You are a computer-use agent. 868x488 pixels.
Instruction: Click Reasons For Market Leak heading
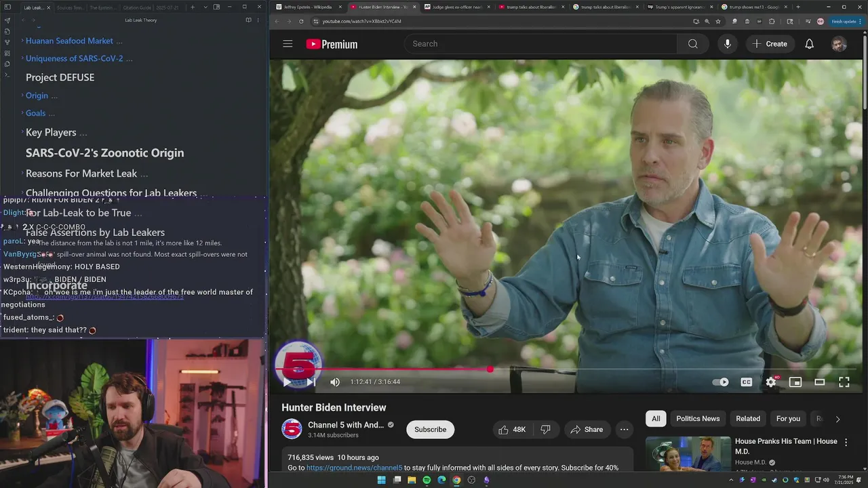click(81, 174)
